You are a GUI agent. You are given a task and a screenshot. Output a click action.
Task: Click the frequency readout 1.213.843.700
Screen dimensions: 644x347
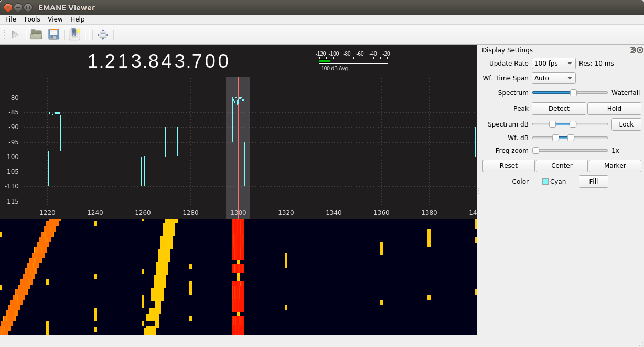pos(158,61)
